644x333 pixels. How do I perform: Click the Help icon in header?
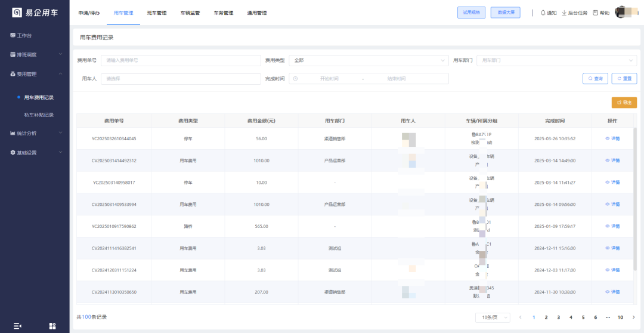coord(595,13)
